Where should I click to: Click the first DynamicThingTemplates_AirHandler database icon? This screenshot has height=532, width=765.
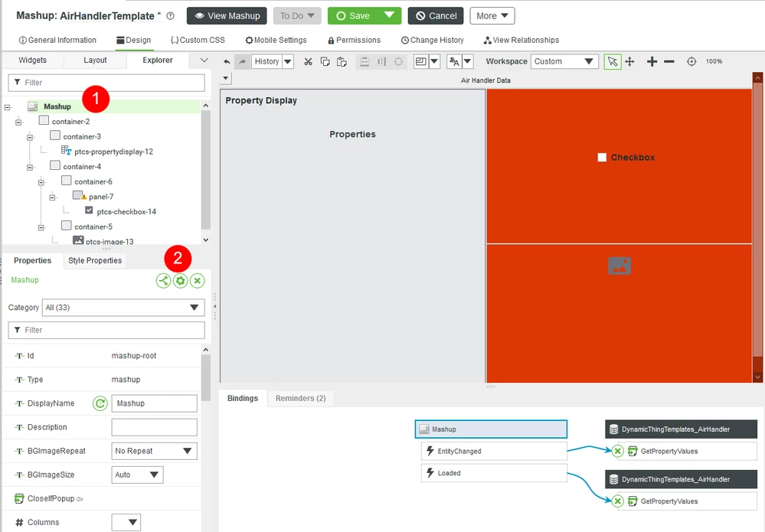tap(614, 429)
